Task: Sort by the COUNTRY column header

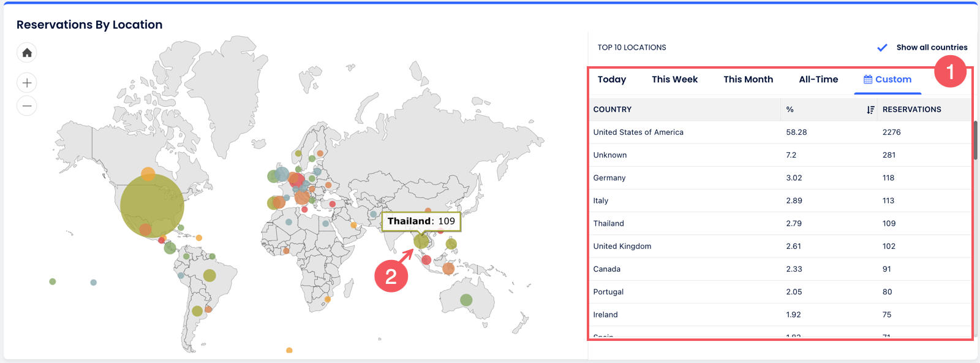Action: coord(612,110)
